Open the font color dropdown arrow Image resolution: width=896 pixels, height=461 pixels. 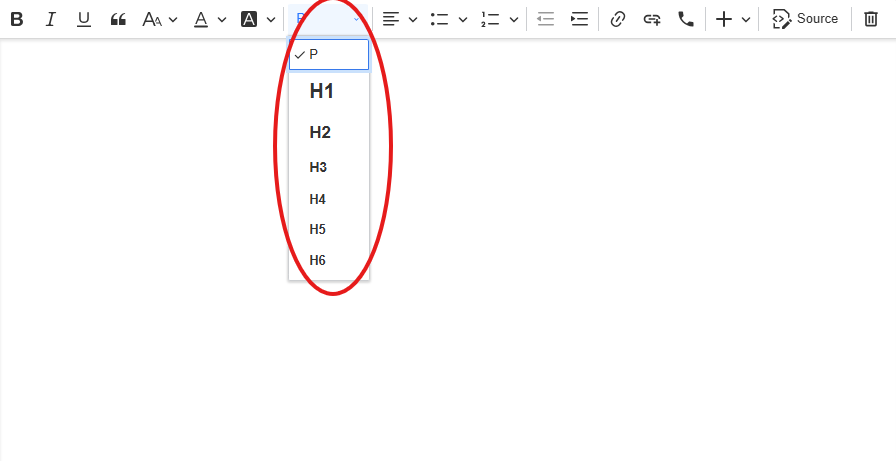coord(222,19)
